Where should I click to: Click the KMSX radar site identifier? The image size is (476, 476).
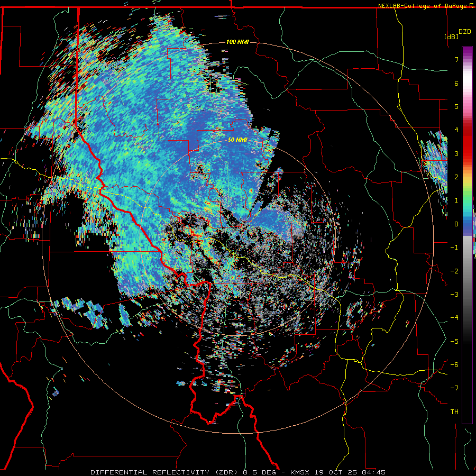(x=300, y=472)
